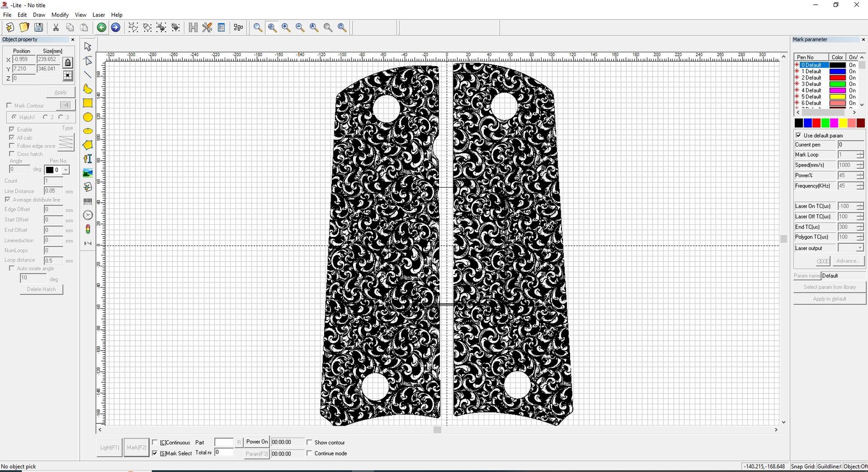This screenshot has width=868, height=472.
Task: Select the node editing tool
Action: click(87, 61)
